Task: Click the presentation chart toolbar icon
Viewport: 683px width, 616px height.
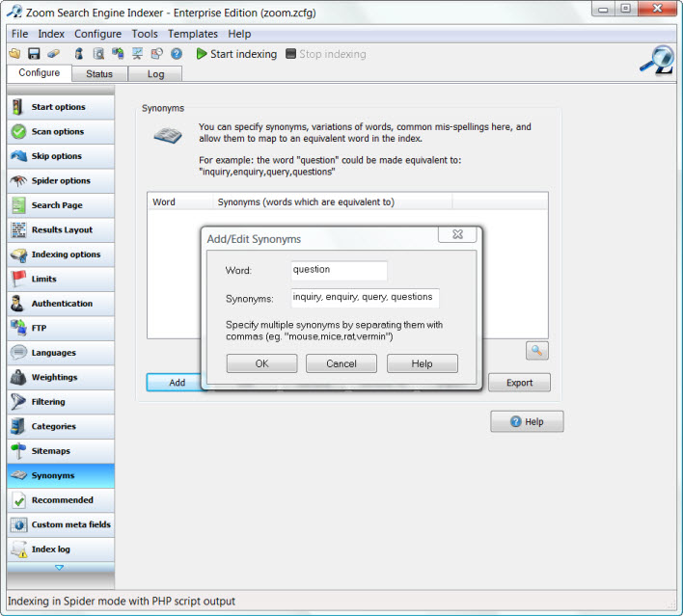Action: coord(137,54)
